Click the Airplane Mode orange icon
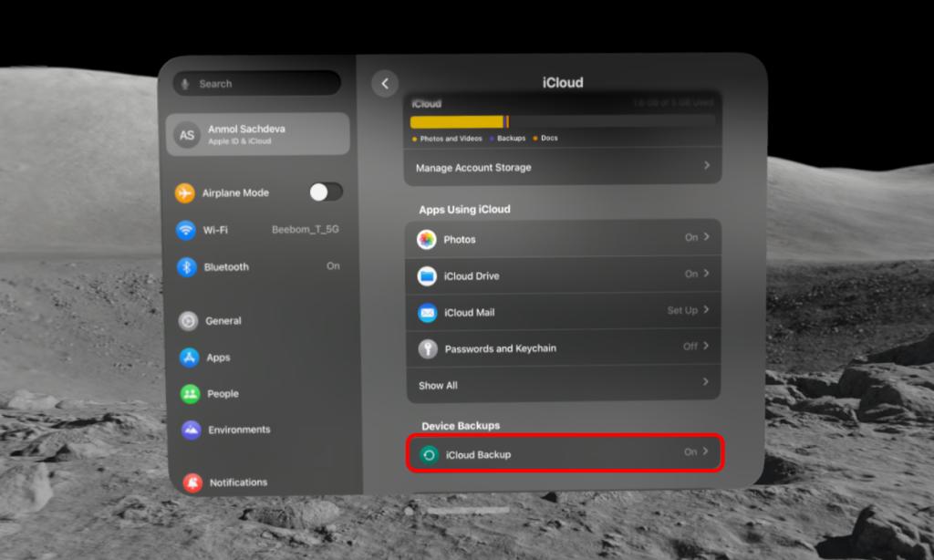934x560 pixels. (184, 193)
